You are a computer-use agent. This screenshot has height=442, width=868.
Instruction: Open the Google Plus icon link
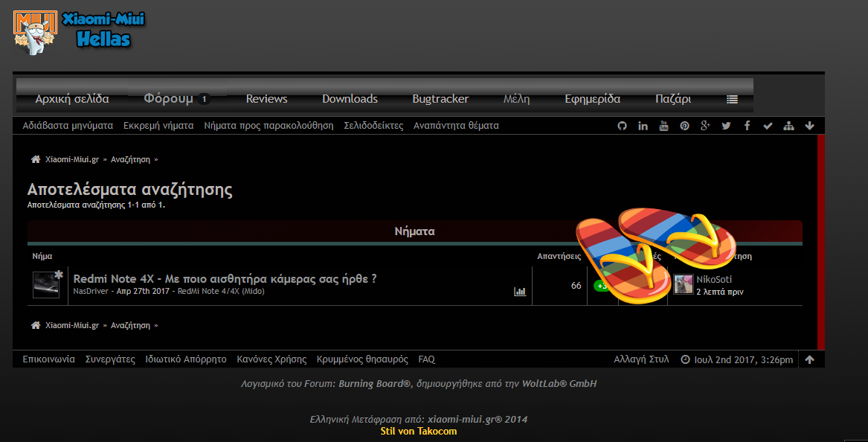point(705,126)
